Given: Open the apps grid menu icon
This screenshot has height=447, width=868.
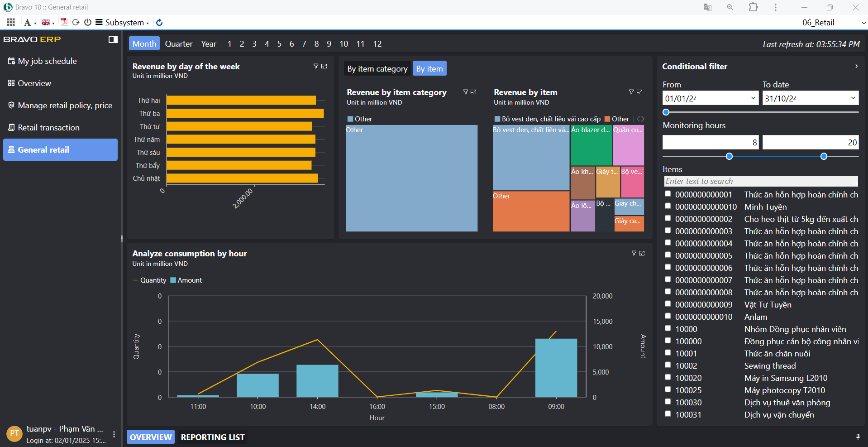Looking at the screenshot, I should pyautogui.click(x=11, y=22).
